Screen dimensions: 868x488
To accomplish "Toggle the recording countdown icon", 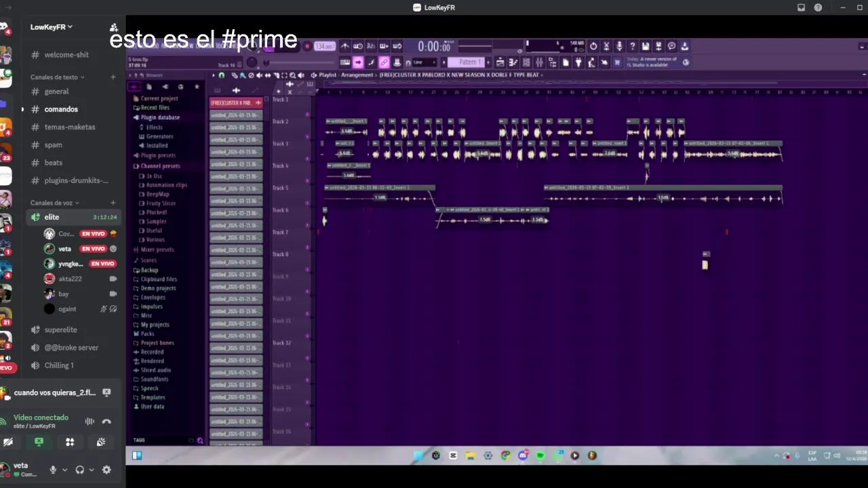I will 371,46.
